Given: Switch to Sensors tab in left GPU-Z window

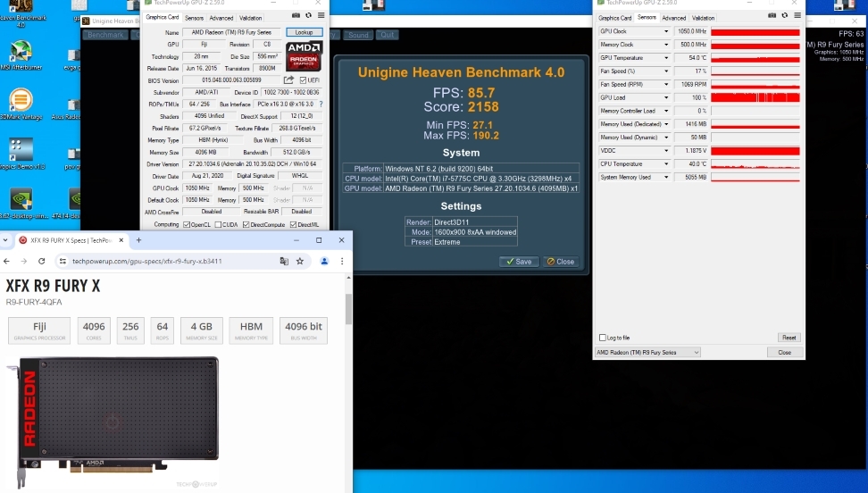Looking at the screenshot, I should point(194,18).
